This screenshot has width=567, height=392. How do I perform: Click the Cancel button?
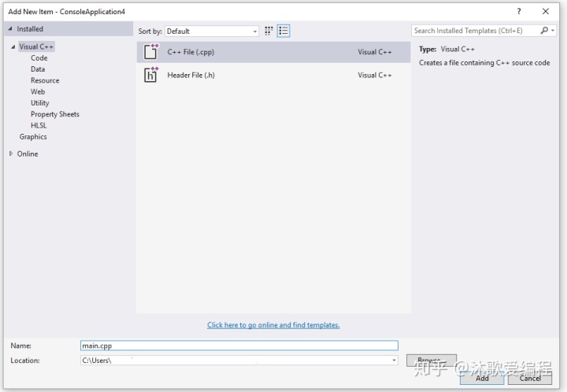point(530,378)
